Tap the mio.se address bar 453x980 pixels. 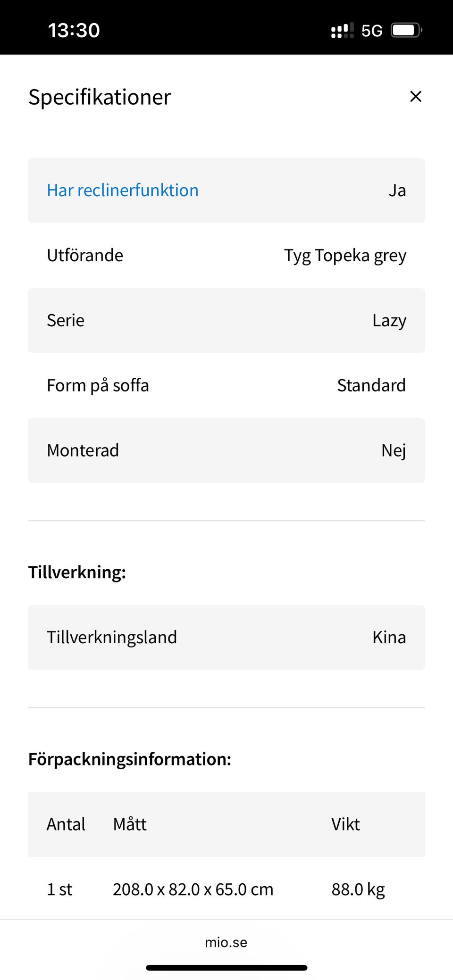coord(226,942)
